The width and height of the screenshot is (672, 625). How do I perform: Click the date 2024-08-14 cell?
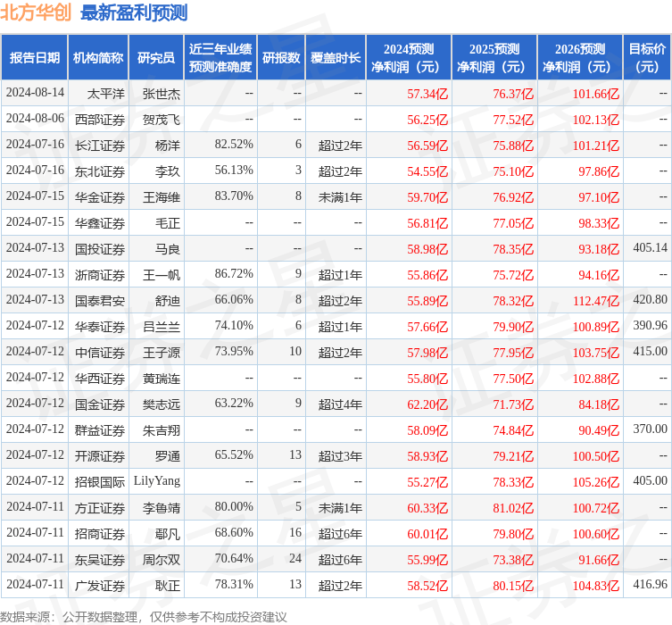(x=35, y=93)
